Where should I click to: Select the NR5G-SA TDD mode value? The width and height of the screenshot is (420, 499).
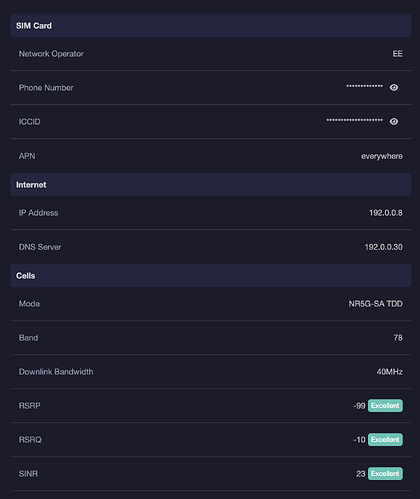[x=376, y=304]
